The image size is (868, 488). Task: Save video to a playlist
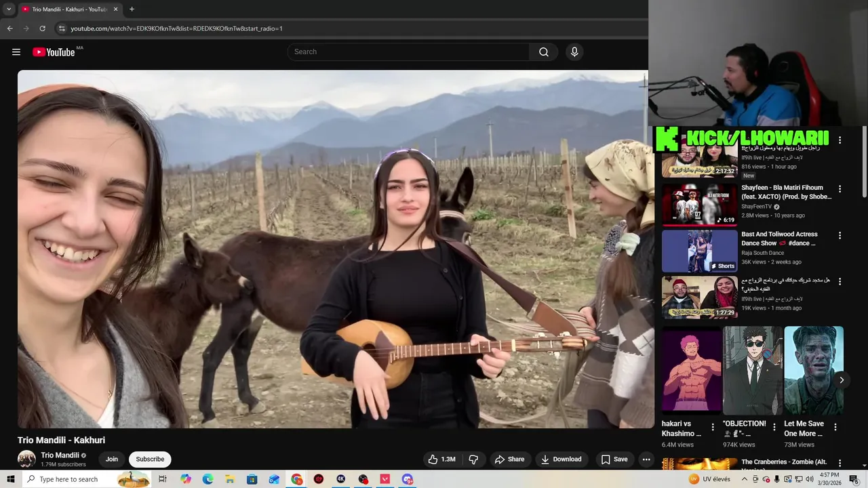point(614,460)
